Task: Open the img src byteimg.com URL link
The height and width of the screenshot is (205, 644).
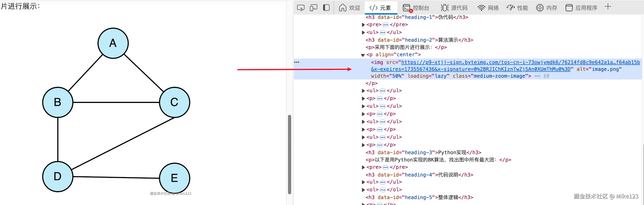Action: pos(505,66)
